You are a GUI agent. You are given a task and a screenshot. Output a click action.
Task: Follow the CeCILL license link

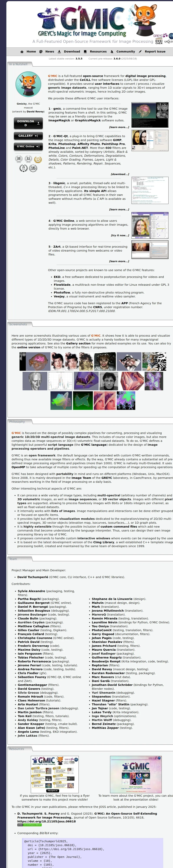[85, 80]
